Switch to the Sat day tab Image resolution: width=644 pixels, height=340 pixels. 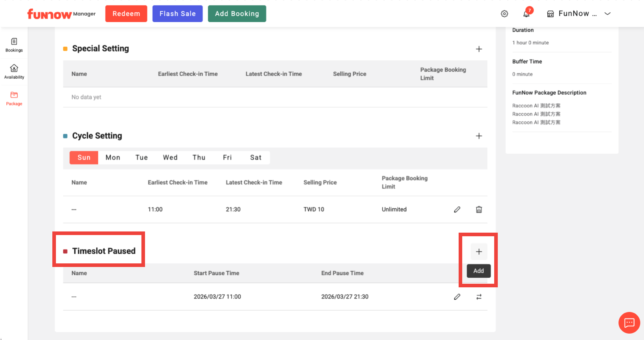click(x=256, y=158)
